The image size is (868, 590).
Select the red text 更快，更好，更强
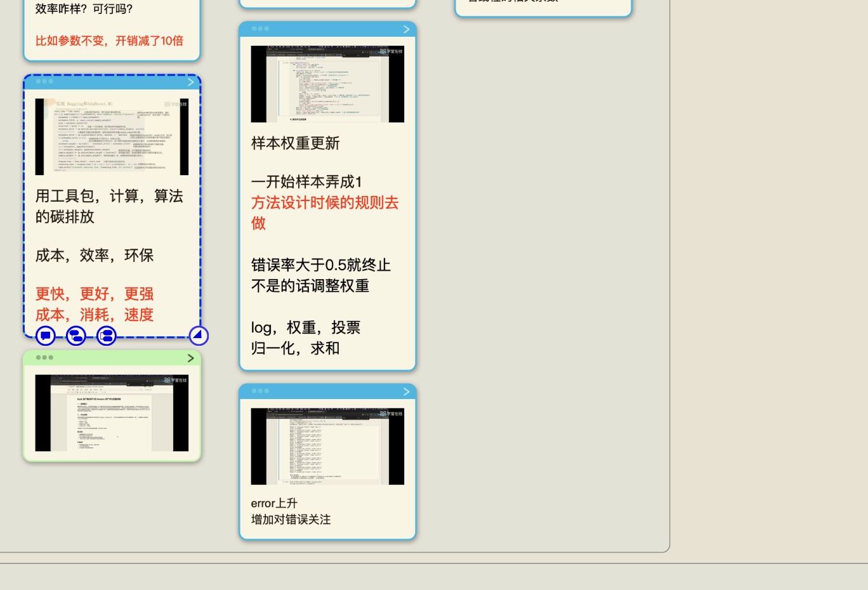tap(95, 294)
